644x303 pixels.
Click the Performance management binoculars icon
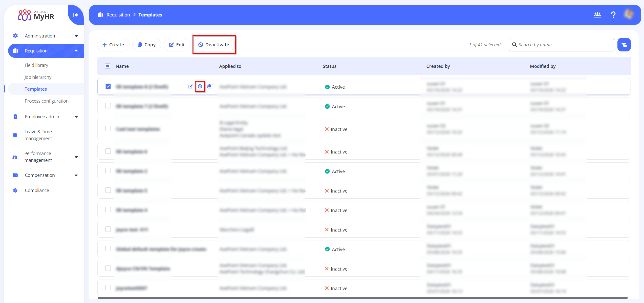point(15,157)
